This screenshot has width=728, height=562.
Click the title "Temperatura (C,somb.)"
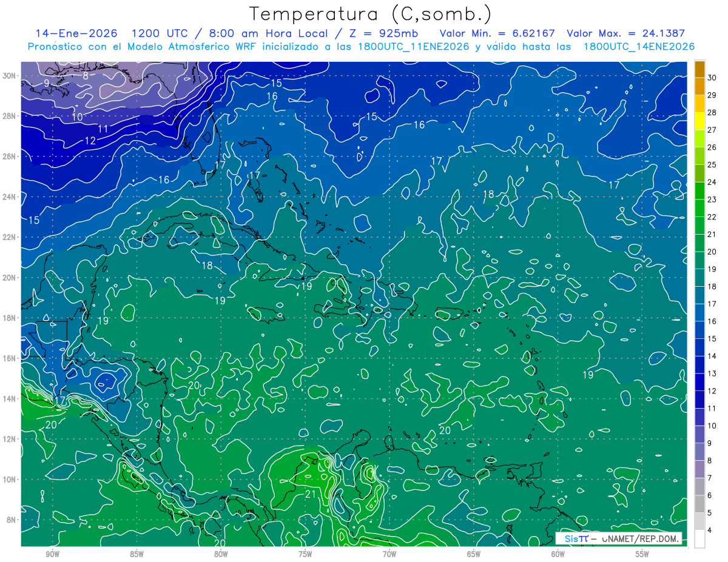371,14
